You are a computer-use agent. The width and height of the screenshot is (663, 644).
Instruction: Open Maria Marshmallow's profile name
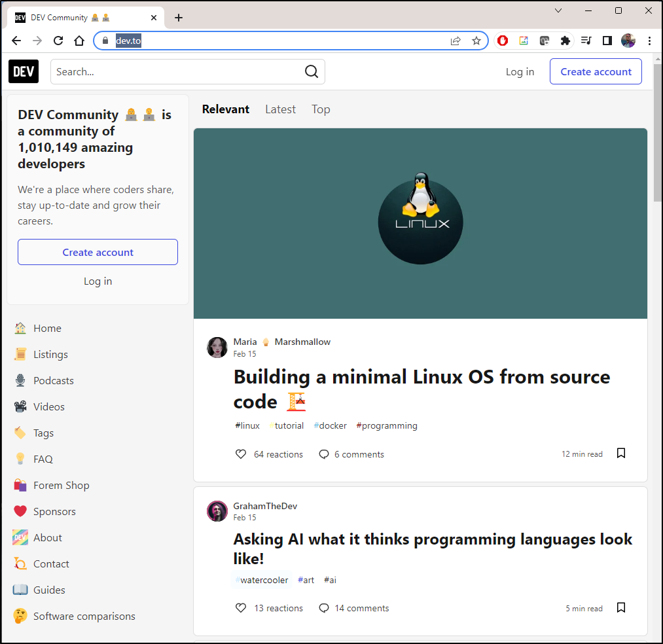coord(282,342)
